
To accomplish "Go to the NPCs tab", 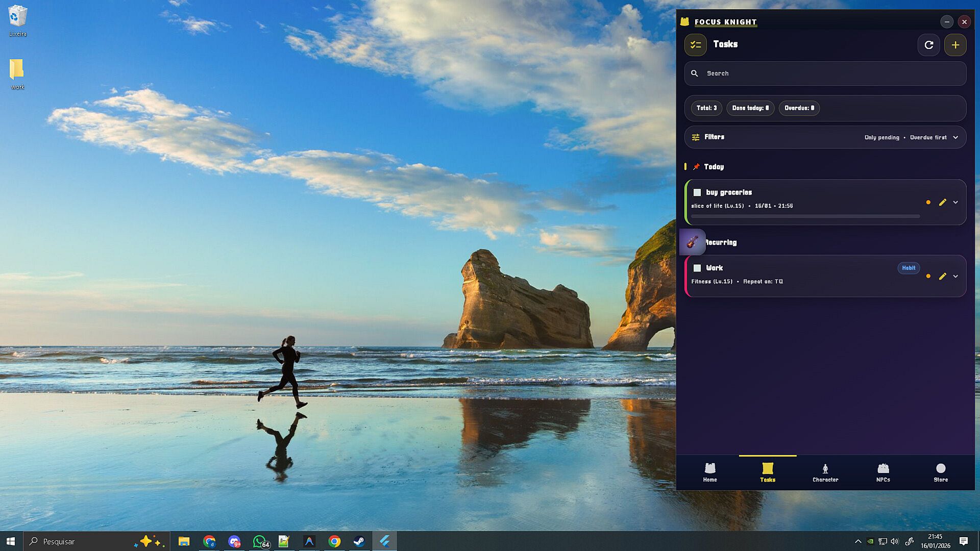I will click(883, 472).
